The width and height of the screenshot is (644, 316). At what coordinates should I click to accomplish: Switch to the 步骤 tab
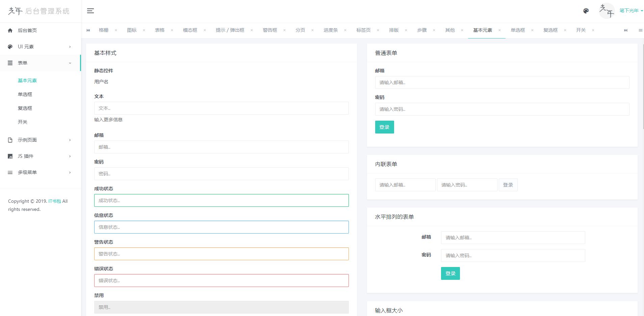422,30
